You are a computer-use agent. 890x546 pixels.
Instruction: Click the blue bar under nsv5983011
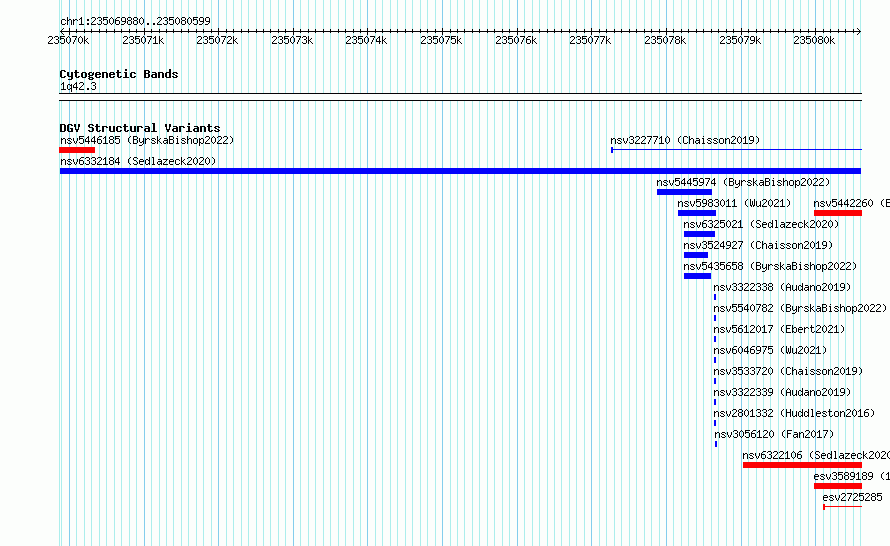click(696, 213)
